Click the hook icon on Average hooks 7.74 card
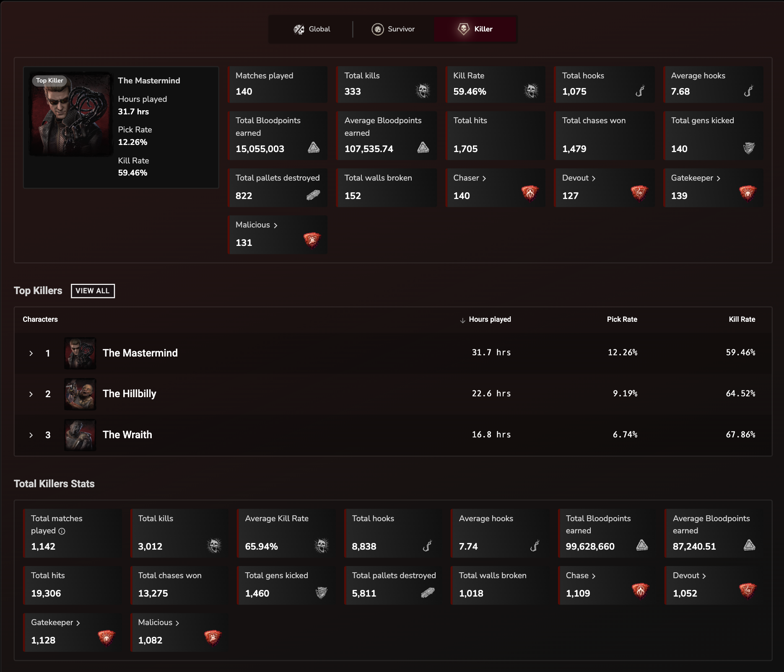784x672 pixels. [535, 545]
